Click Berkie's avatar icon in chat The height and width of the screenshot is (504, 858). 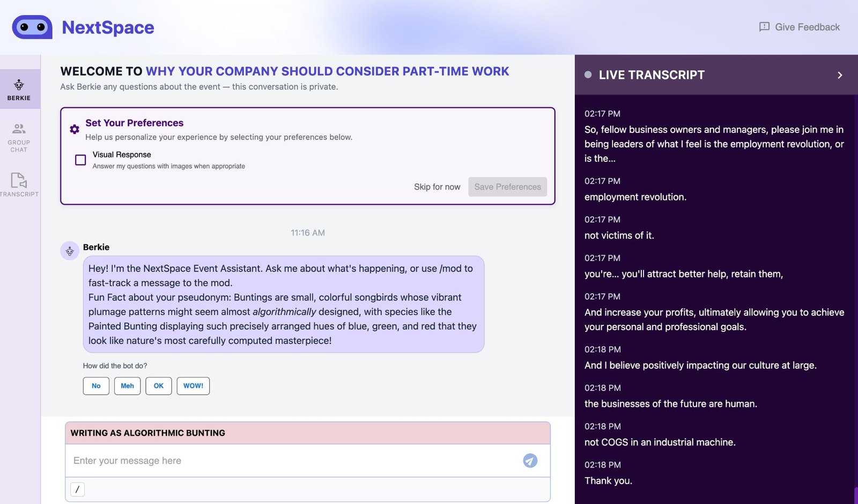[x=70, y=250]
